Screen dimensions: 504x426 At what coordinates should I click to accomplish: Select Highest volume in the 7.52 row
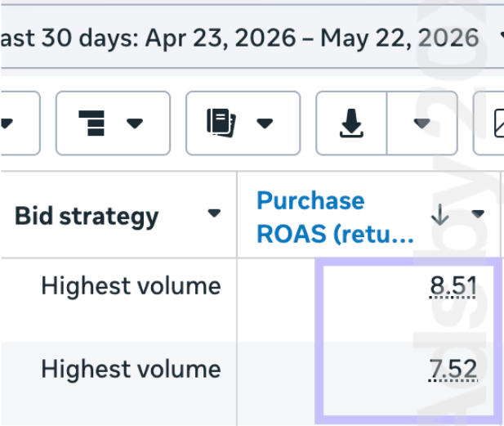pyautogui.click(x=132, y=369)
